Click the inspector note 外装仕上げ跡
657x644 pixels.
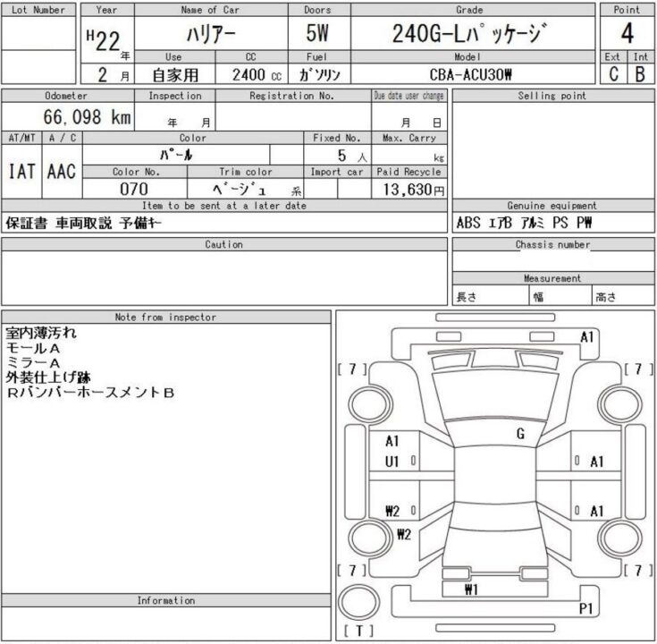click(x=48, y=377)
